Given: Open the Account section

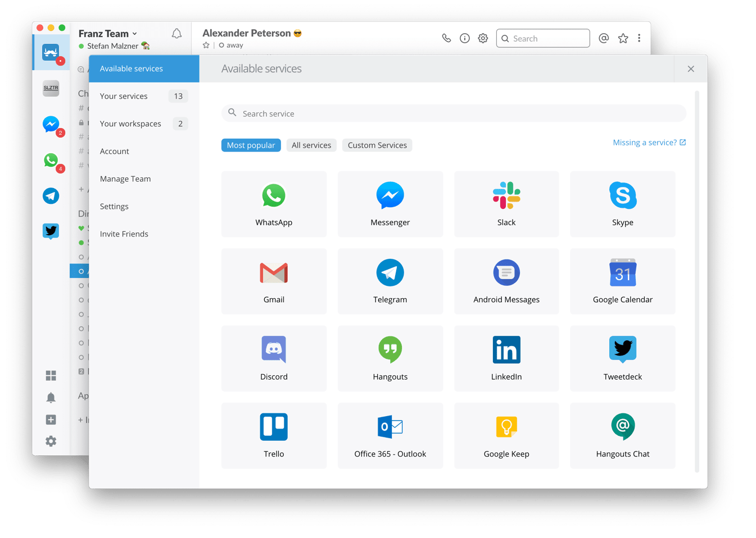Looking at the screenshot, I should click(x=114, y=151).
